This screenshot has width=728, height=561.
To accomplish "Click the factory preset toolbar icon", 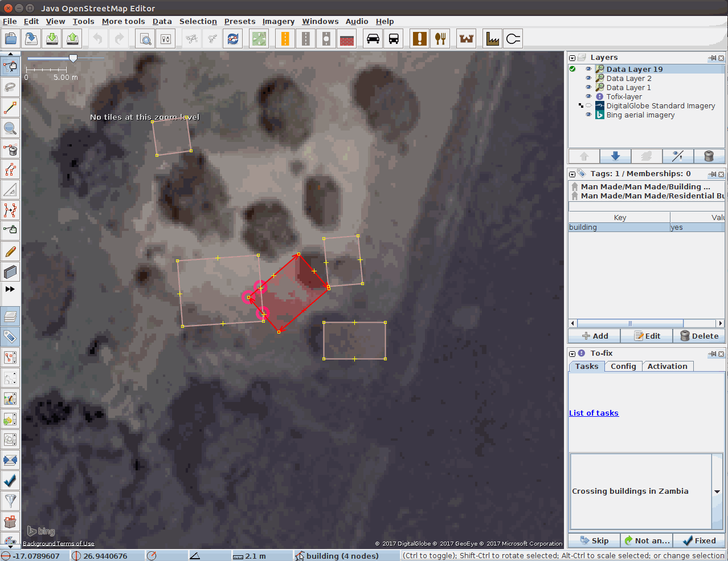I will click(x=492, y=39).
